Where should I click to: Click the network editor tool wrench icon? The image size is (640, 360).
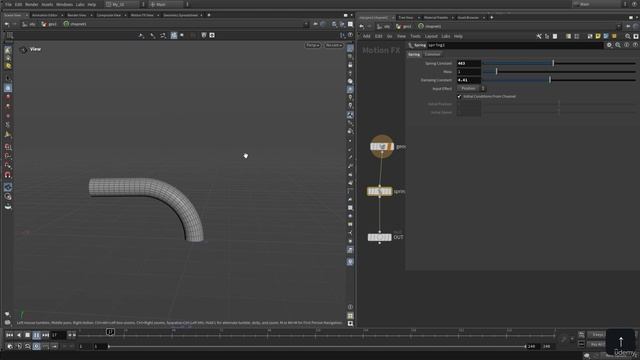539,36
